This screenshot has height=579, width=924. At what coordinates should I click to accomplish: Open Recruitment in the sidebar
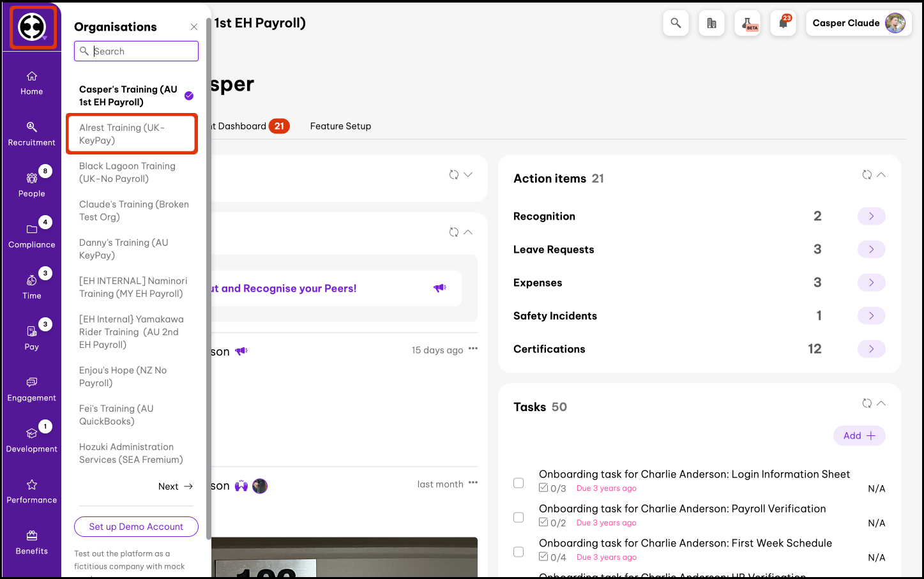click(31, 133)
